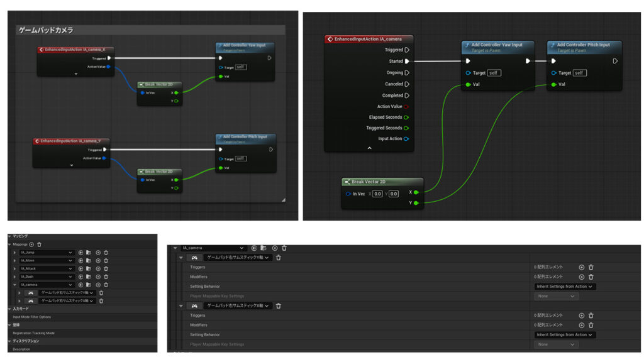
Task: Delete all Mappings with the trash icon
Action: tap(39, 244)
